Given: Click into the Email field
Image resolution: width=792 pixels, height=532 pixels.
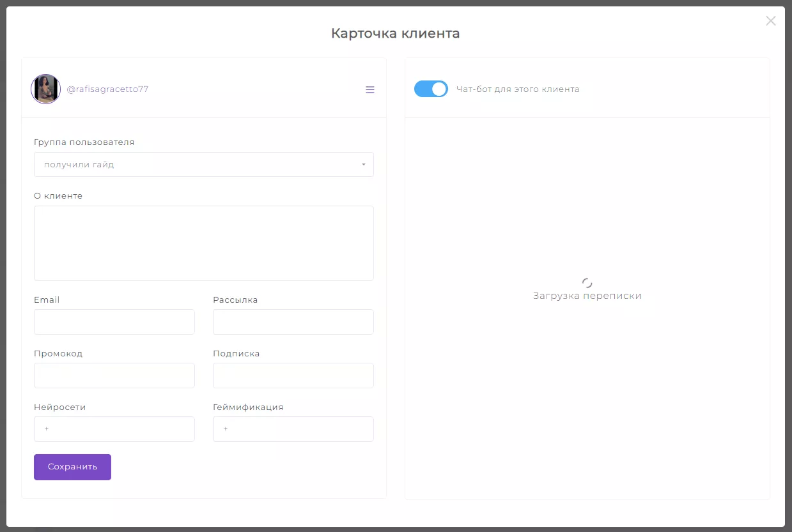Looking at the screenshot, I should tap(114, 322).
